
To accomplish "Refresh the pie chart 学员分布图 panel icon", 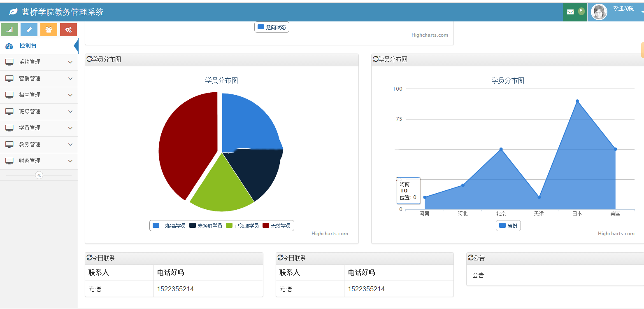I will point(89,59).
